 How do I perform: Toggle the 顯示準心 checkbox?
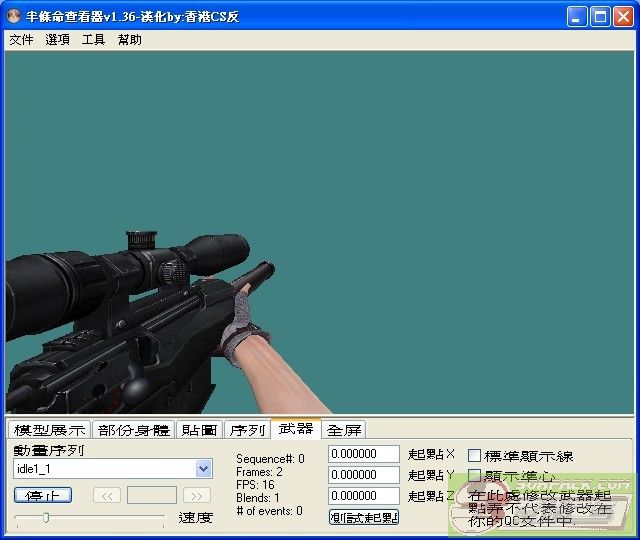tap(475, 476)
